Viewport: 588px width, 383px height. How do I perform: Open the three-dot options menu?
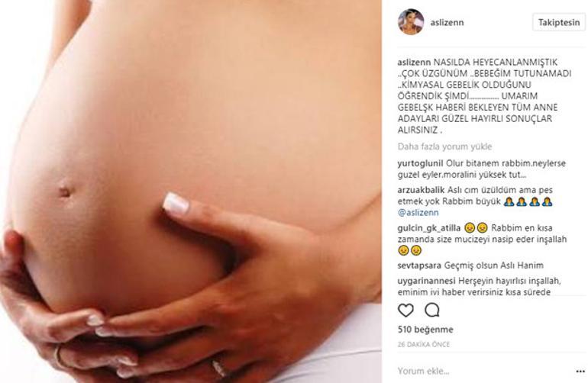(x=580, y=372)
